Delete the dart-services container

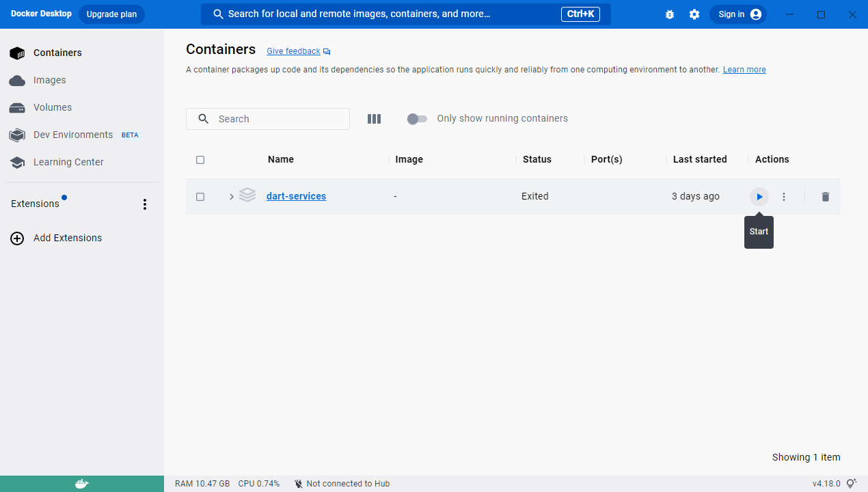(825, 197)
